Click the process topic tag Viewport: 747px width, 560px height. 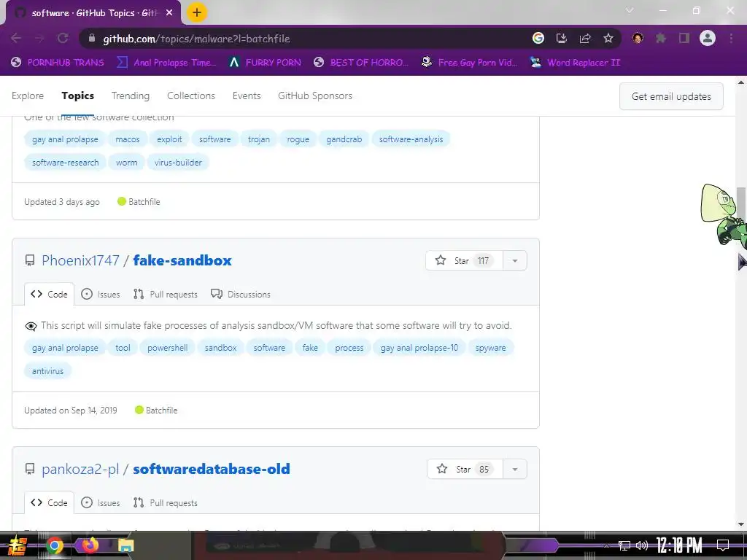coord(349,348)
